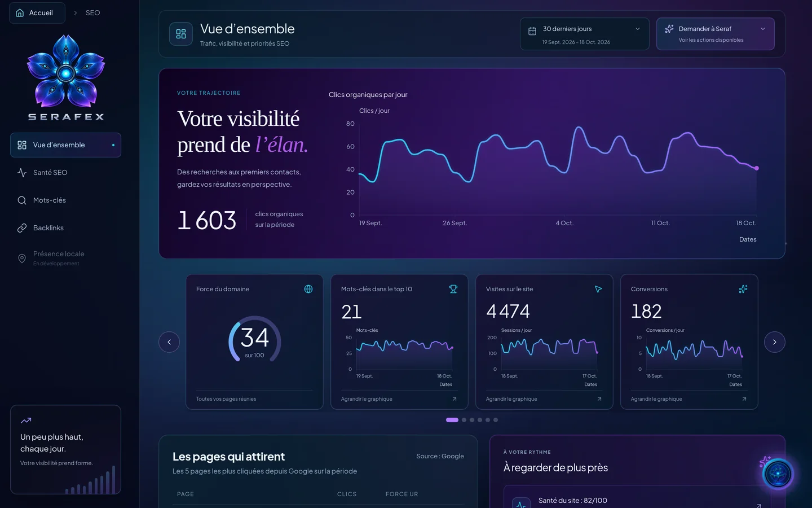Open the floating Seraf assistant orb
The width and height of the screenshot is (812, 508).
tap(778, 474)
